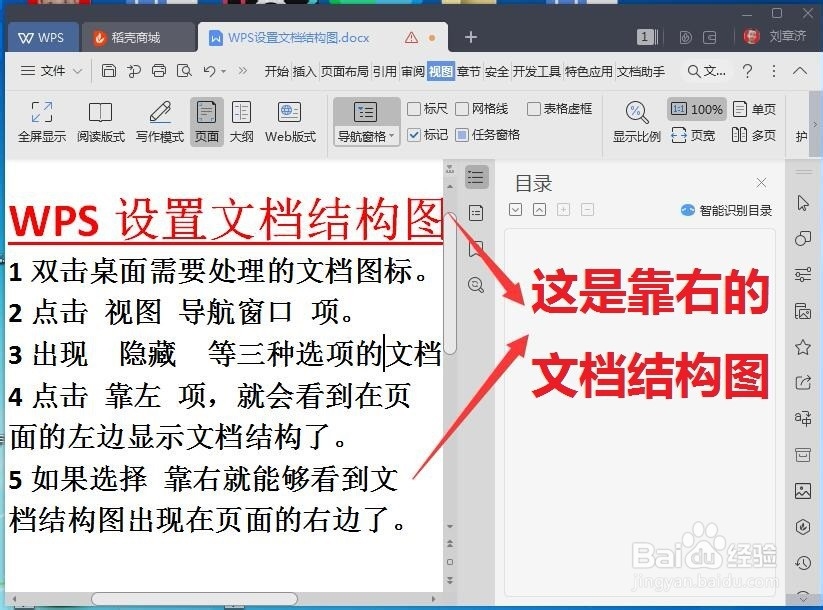This screenshot has height=610, width=823.
Task: Collapse the ribbon with the chevron arrow
Action: click(800, 71)
